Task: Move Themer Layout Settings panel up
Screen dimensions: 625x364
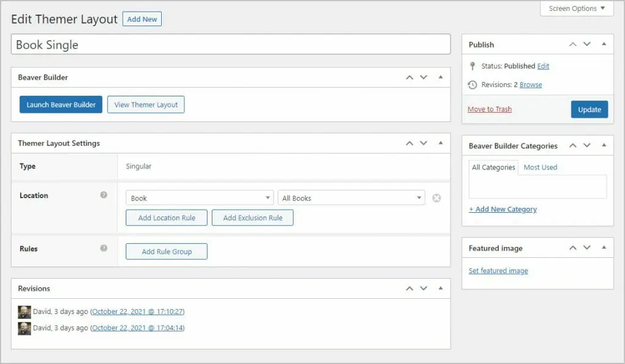Action: point(410,143)
